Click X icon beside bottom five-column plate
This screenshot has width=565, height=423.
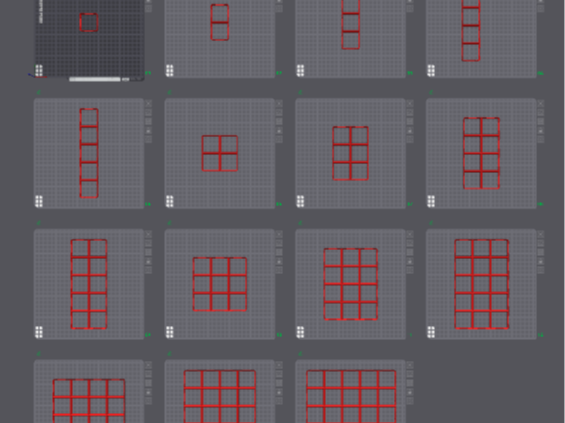[410, 365]
